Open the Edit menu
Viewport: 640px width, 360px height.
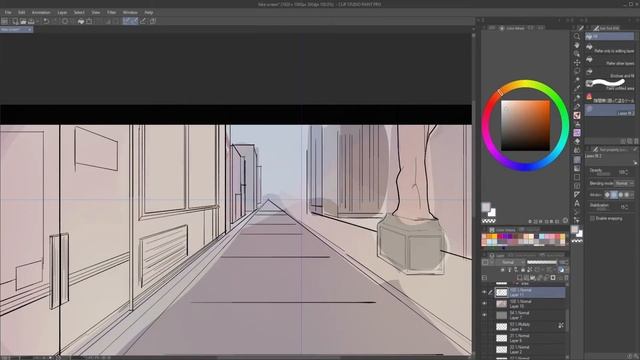[x=22, y=13]
